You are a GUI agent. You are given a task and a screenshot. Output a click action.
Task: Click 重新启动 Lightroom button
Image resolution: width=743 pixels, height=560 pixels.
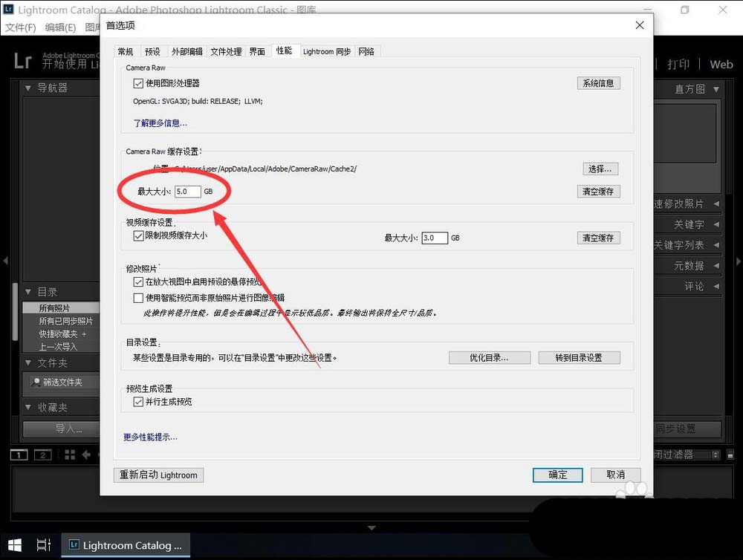[x=158, y=475]
